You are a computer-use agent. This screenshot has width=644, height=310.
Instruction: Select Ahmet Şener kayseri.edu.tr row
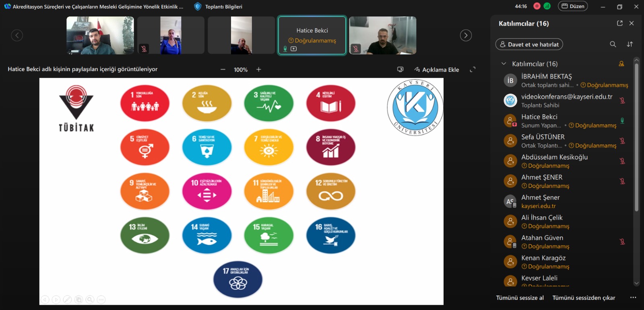[x=566, y=201]
